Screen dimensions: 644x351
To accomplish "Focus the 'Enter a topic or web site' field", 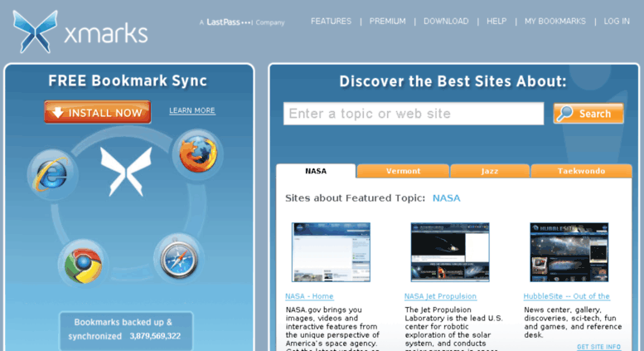I will pos(414,114).
